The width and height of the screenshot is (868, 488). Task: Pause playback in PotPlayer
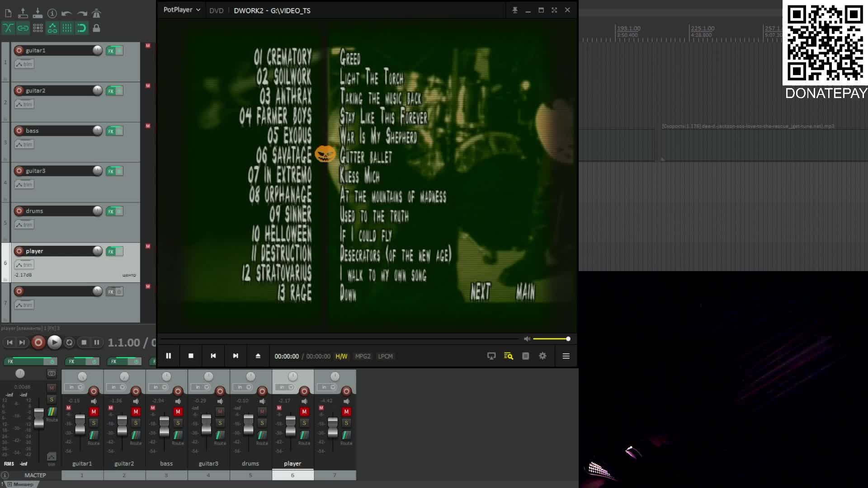point(168,356)
